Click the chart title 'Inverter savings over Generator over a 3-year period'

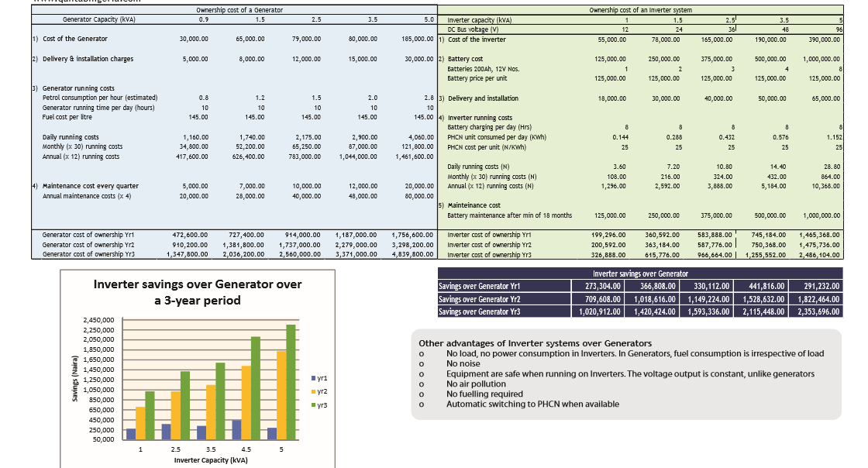pos(198,292)
